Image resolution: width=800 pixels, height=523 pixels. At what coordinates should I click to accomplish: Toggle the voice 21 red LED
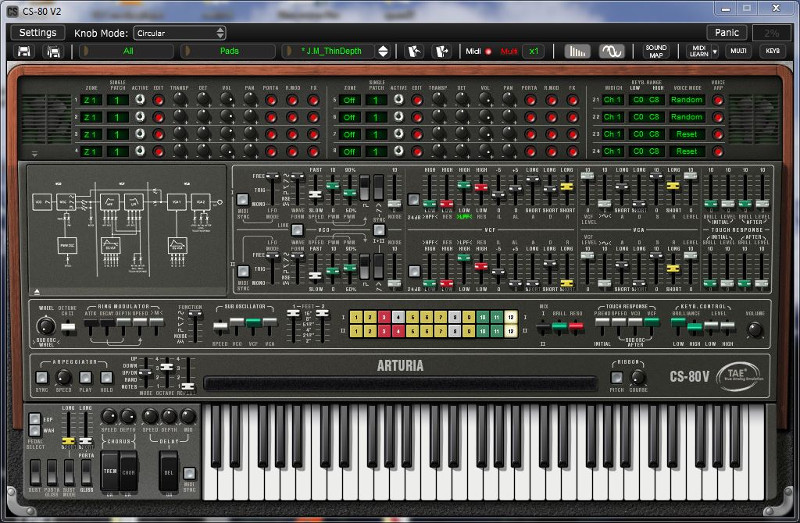718,100
